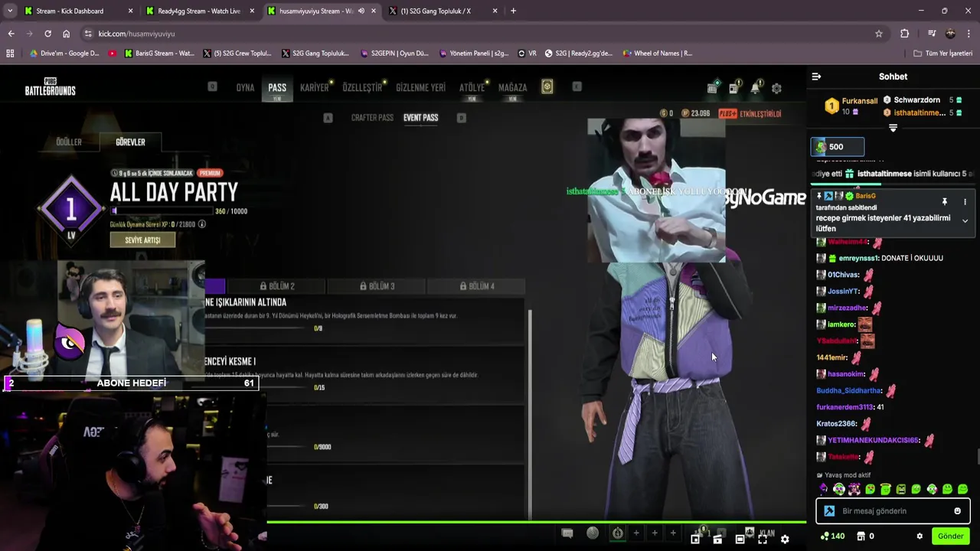Toggle fullscreen on the video player

763,540
